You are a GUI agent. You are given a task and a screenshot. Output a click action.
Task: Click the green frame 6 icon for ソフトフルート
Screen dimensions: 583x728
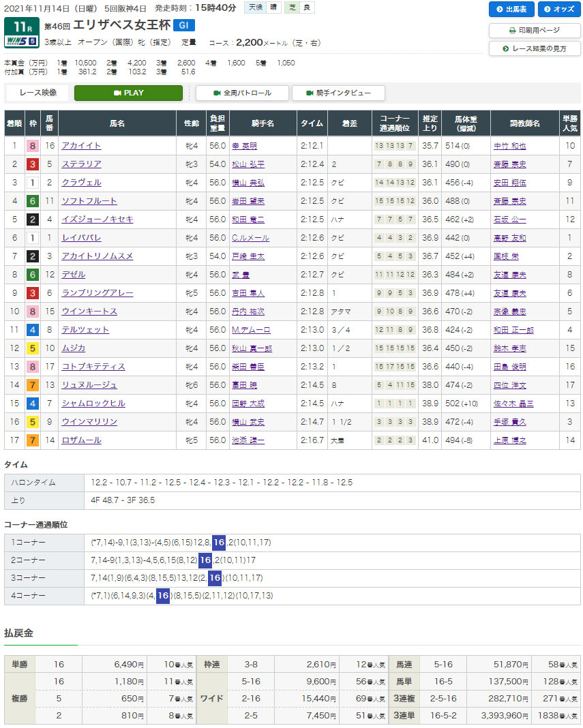click(32, 201)
